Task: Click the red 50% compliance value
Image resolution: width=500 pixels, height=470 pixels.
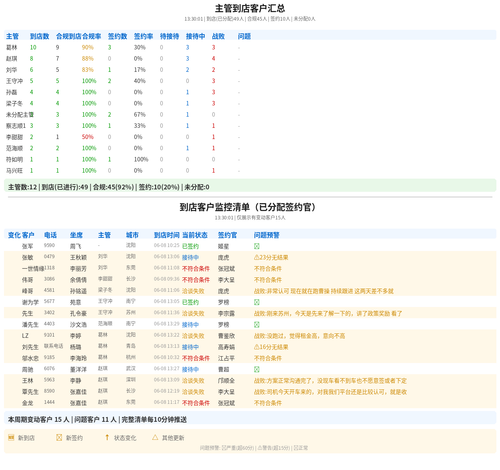Action: 88,137
